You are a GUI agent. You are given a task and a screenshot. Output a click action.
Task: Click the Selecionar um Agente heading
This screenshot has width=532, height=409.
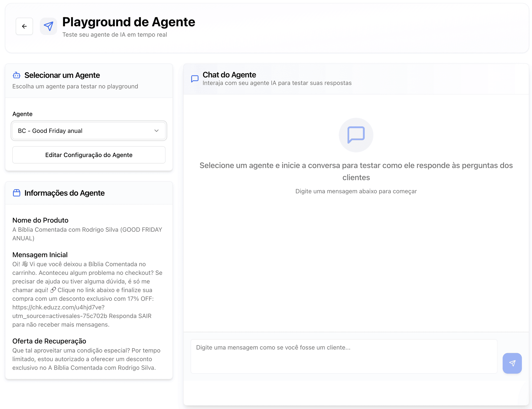click(x=62, y=75)
